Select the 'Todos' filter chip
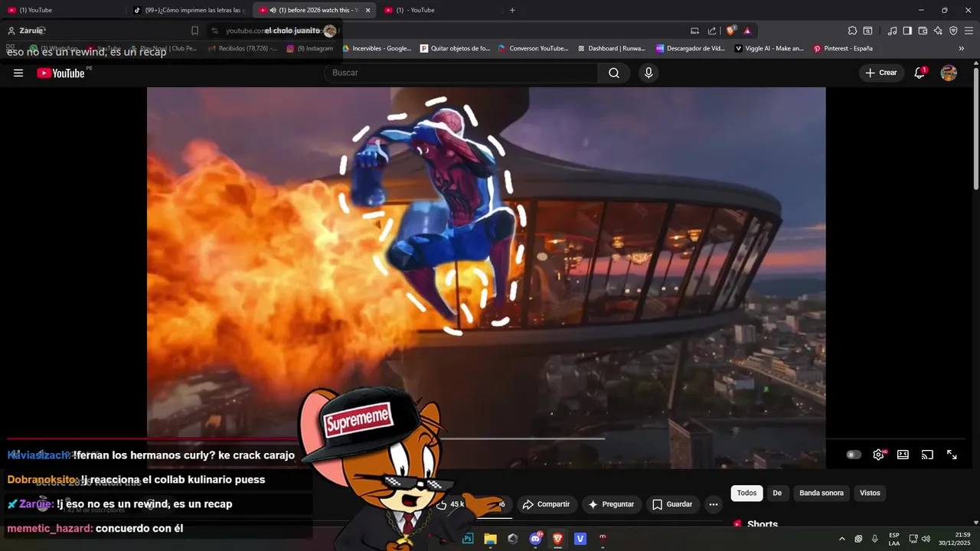This screenshot has height=551, width=980. [746, 493]
